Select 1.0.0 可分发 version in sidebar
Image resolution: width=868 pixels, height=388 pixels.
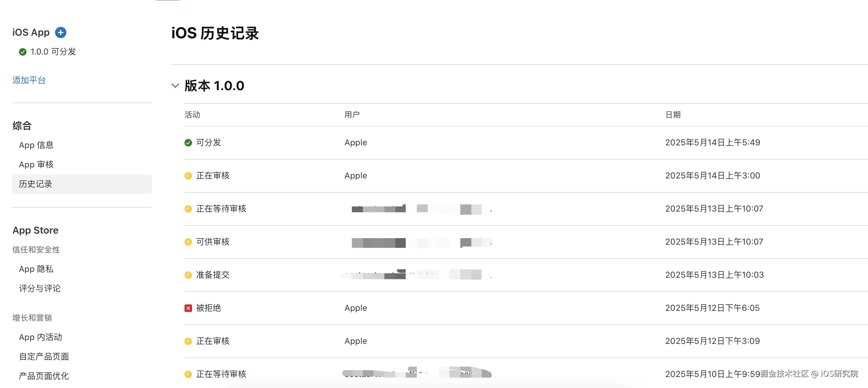[53, 52]
